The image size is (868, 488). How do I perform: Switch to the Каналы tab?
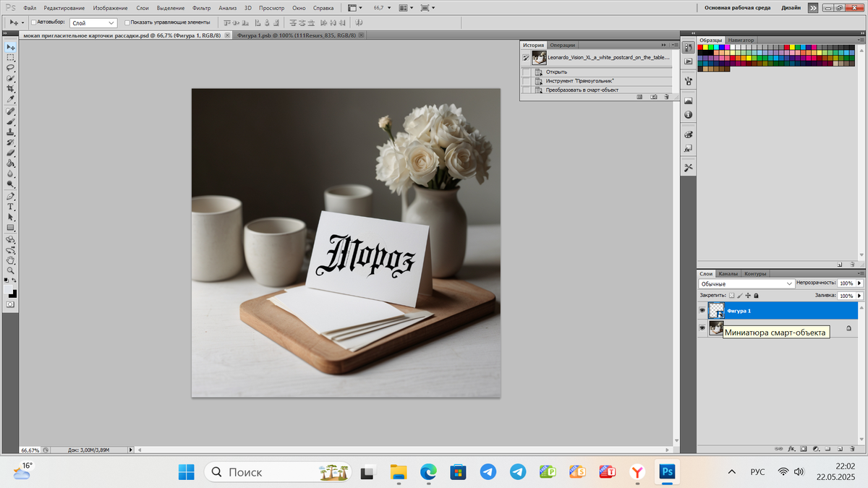[728, 274]
